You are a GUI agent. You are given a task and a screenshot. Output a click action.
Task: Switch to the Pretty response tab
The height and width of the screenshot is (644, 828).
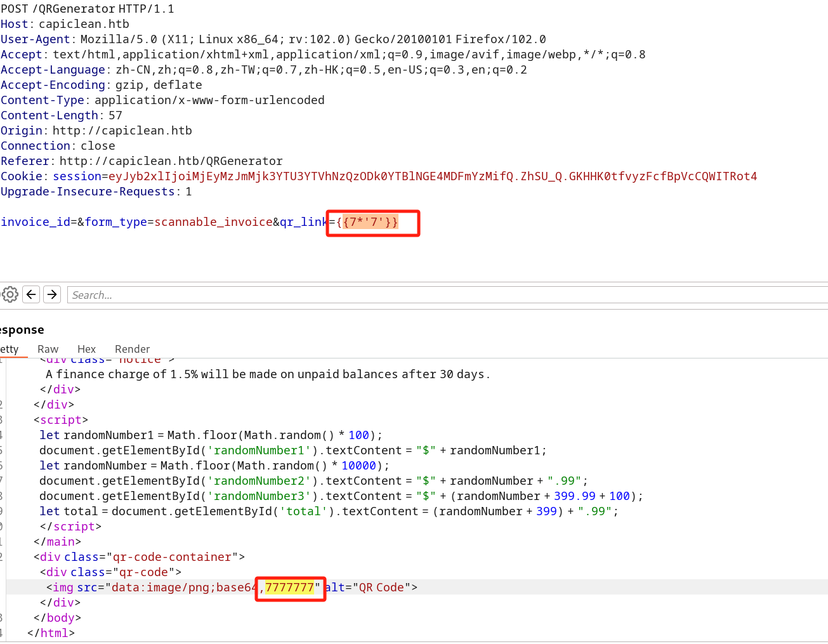click(x=10, y=349)
